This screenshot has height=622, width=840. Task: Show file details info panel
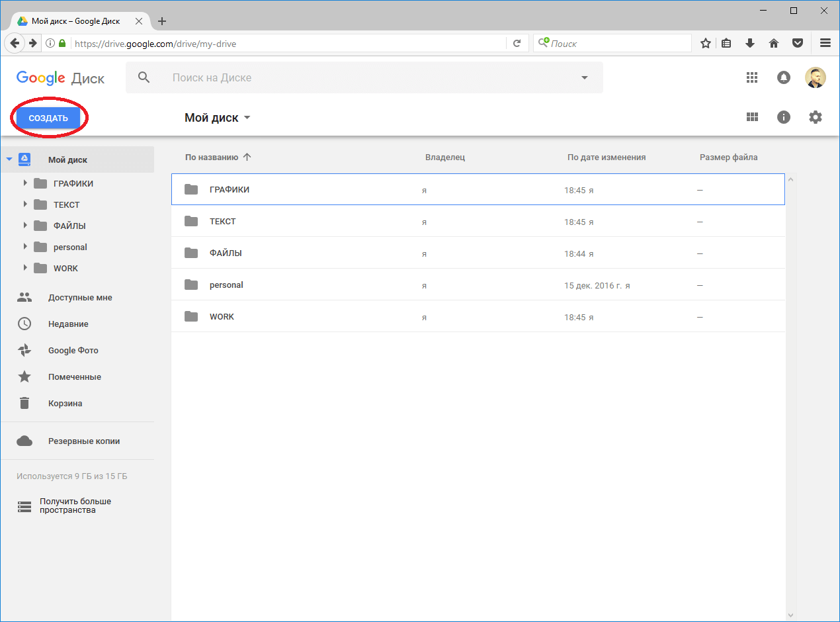(784, 117)
